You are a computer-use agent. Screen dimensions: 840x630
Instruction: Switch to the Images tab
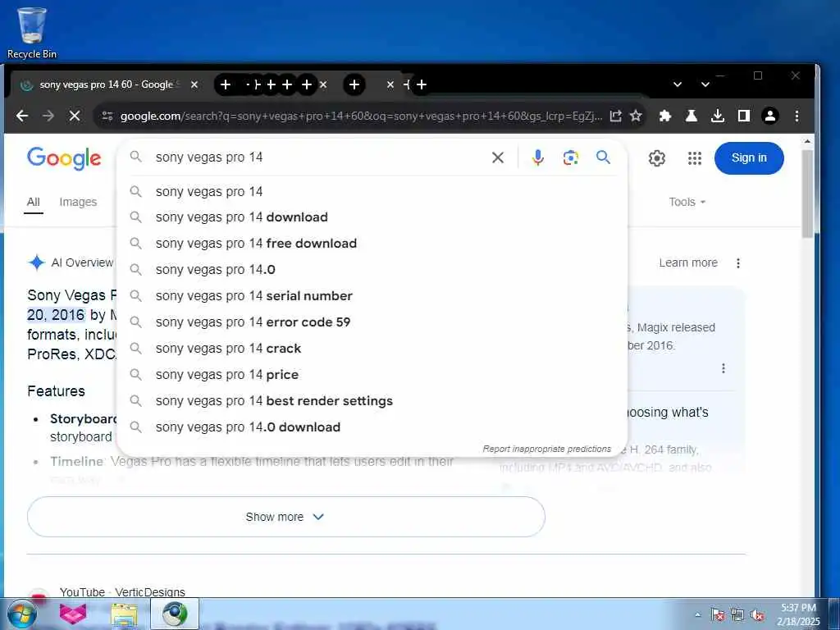click(78, 202)
